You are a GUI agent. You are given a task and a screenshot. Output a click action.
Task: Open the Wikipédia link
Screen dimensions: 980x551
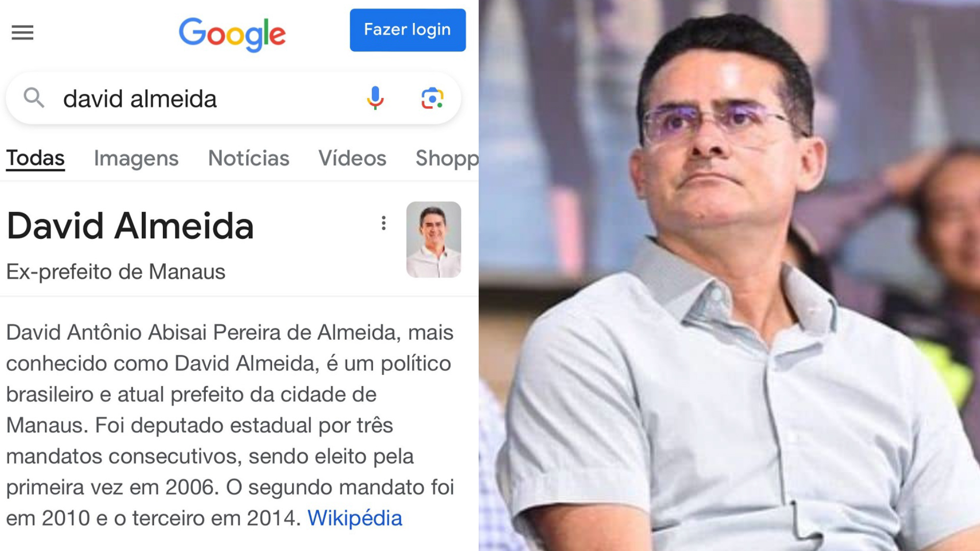355,518
